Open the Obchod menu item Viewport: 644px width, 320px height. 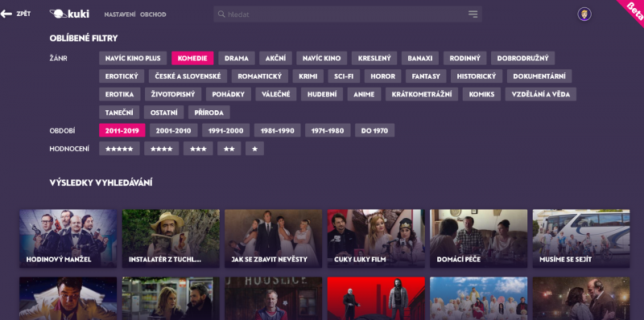[x=153, y=14]
